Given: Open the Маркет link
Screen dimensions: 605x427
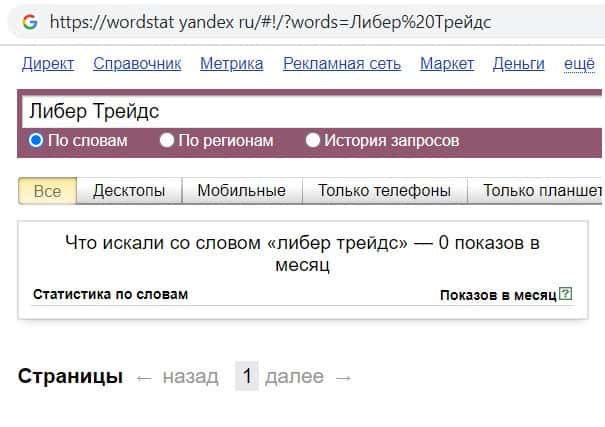Looking at the screenshot, I should point(447,64).
